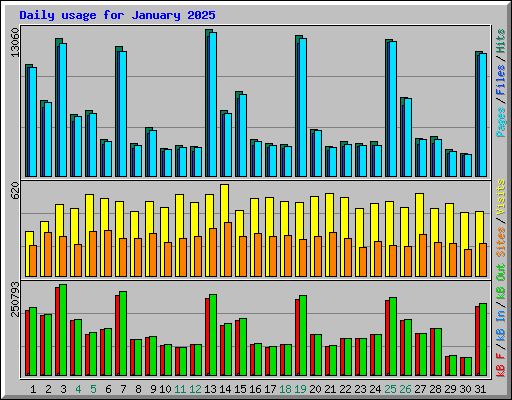Click green weekend day label 18
512x400 pixels.
pos(285,389)
